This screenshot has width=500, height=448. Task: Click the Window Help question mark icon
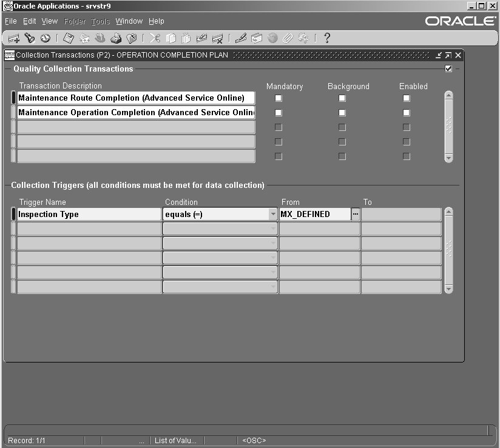[x=327, y=38]
